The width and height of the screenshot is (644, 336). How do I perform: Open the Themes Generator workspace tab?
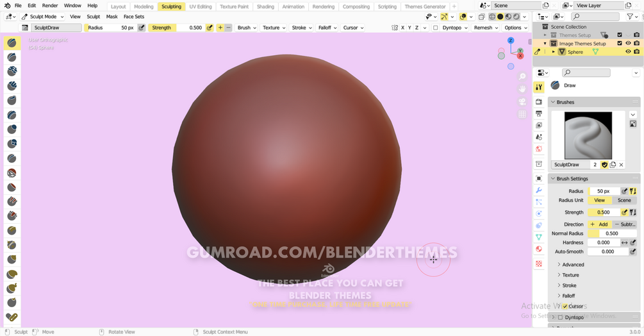pos(425,6)
